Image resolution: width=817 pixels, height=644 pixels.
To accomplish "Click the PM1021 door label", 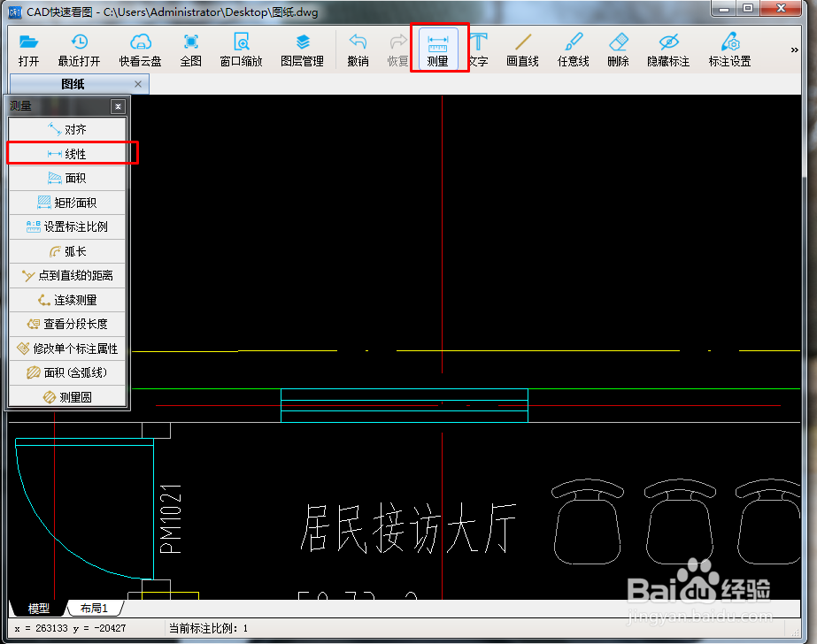I will tap(170, 518).
